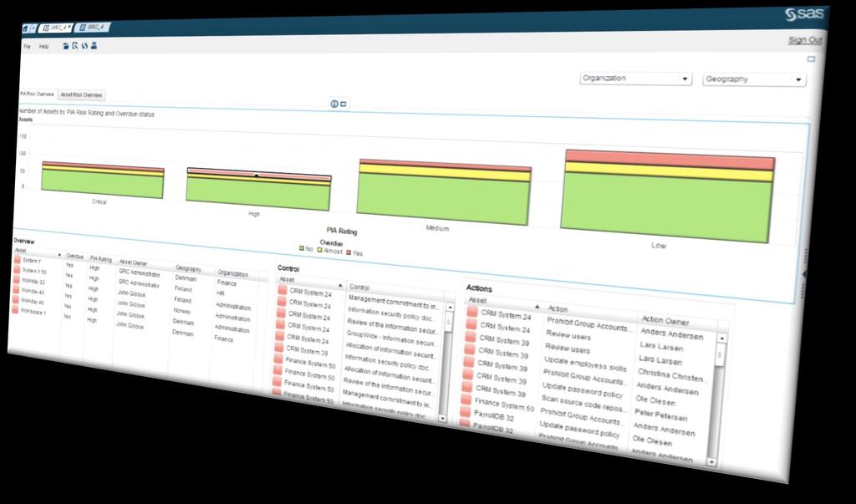This screenshot has height=504, width=856.
Task: Click the Actions table scrollbar down arrow
Action: point(711,462)
